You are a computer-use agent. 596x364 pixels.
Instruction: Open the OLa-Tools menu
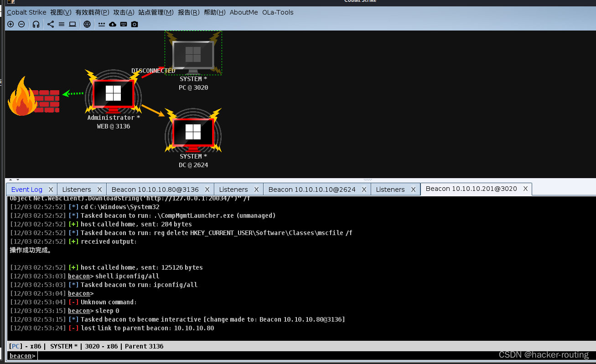278,12
